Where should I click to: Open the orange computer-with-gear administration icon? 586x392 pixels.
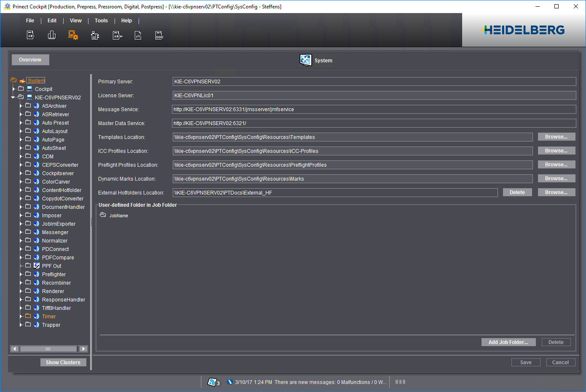pyautogui.click(x=73, y=35)
